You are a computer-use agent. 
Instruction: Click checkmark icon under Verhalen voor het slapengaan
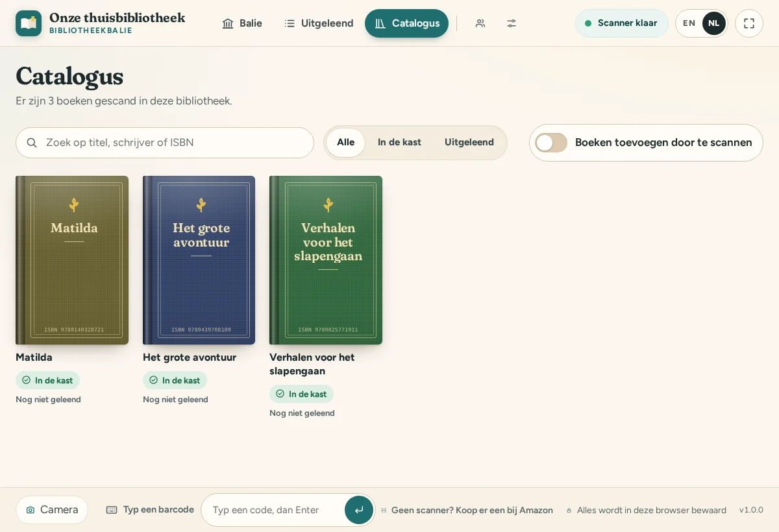[280, 394]
